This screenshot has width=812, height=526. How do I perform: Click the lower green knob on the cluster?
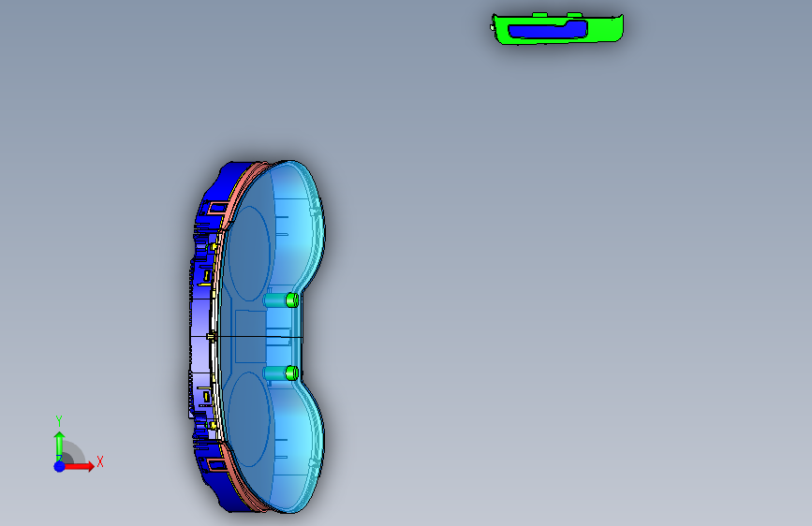click(292, 373)
